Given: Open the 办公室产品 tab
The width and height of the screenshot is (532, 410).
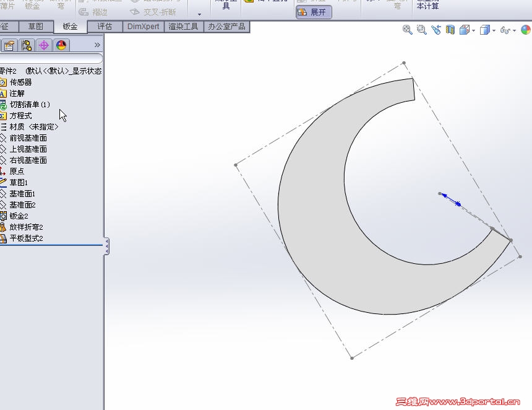Looking at the screenshot, I should click(x=226, y=26).
